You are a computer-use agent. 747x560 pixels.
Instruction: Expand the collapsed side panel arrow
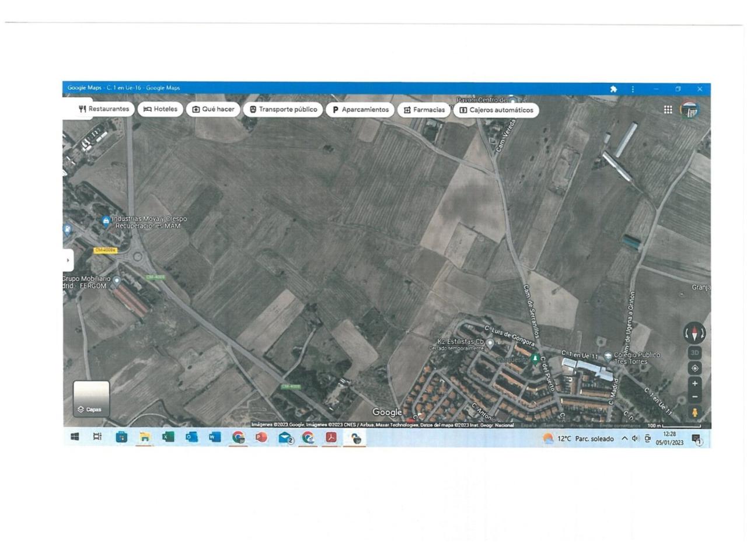click(x=68, y=260)
